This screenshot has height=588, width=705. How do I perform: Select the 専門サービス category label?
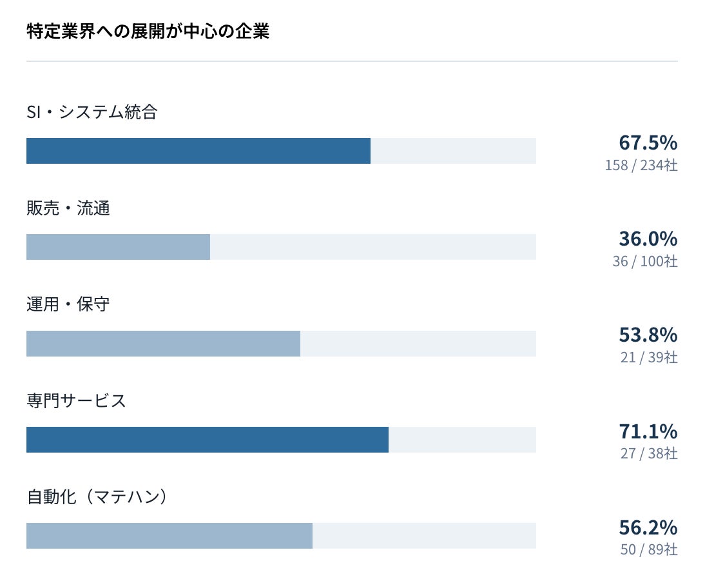coord(77,401)
